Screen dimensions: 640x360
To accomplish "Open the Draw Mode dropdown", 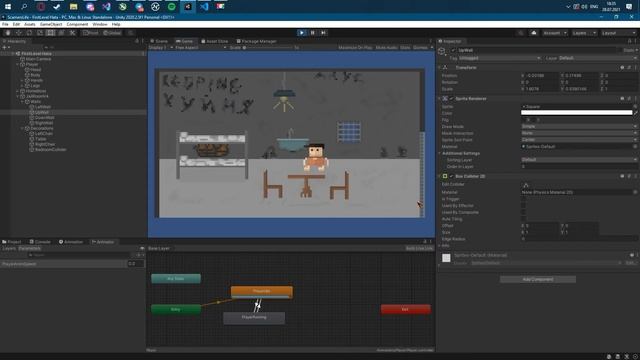I will click(x=579, y=127).
